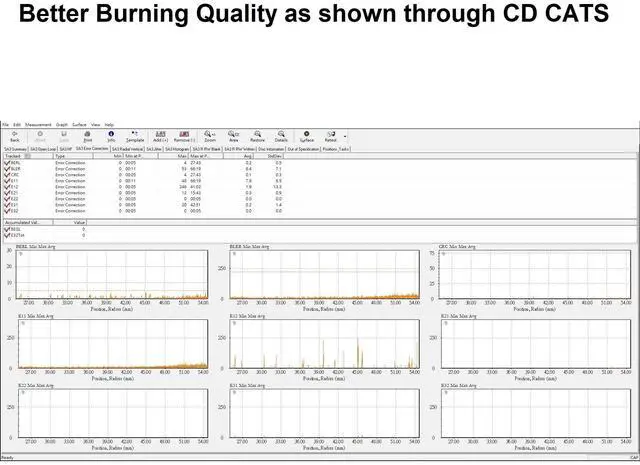
Task: Select the CRC Min Max Avg graph
Action: click(535, 274)
